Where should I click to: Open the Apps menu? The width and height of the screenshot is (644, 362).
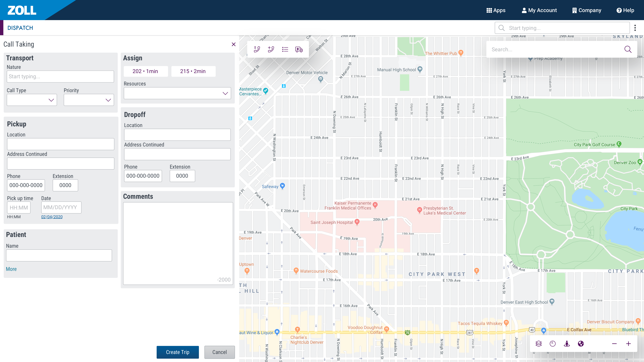tap(496, 10)
